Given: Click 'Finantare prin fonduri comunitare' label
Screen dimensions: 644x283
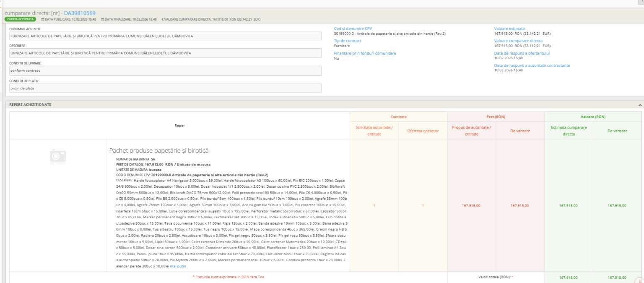Looking at the screenshot, I should click(x=365, y=53).
